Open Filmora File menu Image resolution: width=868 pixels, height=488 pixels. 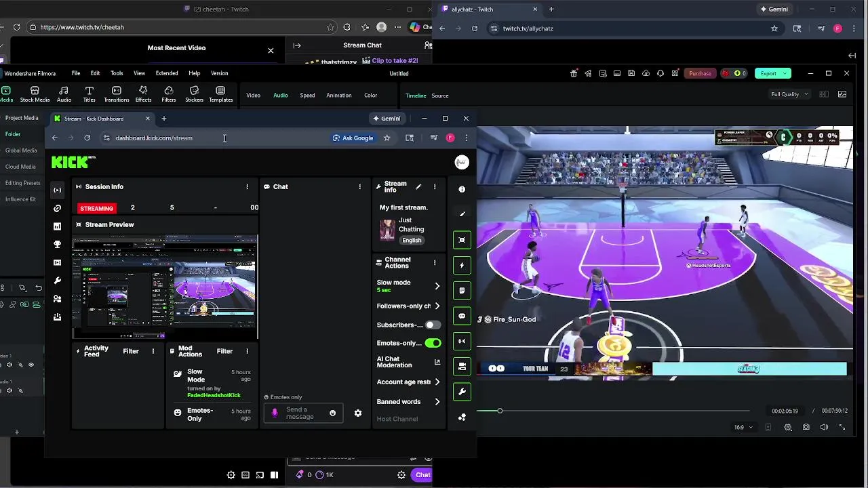point(76,73)
